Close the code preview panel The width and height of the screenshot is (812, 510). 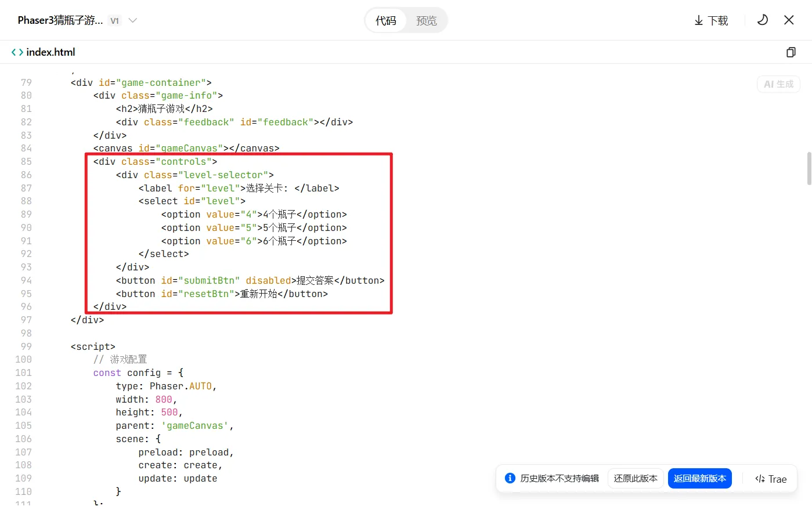click(789, 20)
